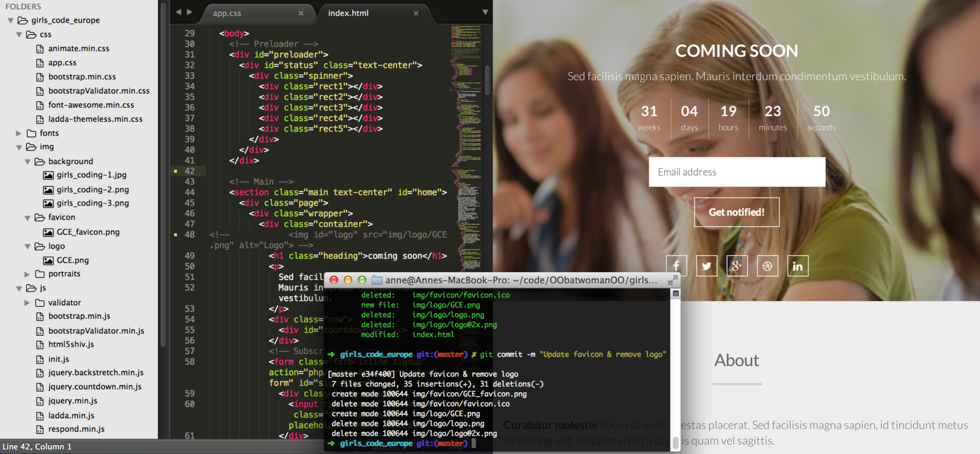Viewport: 980px width, 454px height.
Task: Click the Get notified! button
Action: click(737, 212)
